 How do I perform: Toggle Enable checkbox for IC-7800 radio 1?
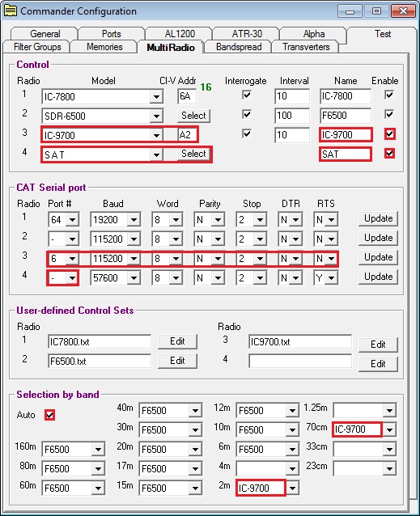(389, 95)
